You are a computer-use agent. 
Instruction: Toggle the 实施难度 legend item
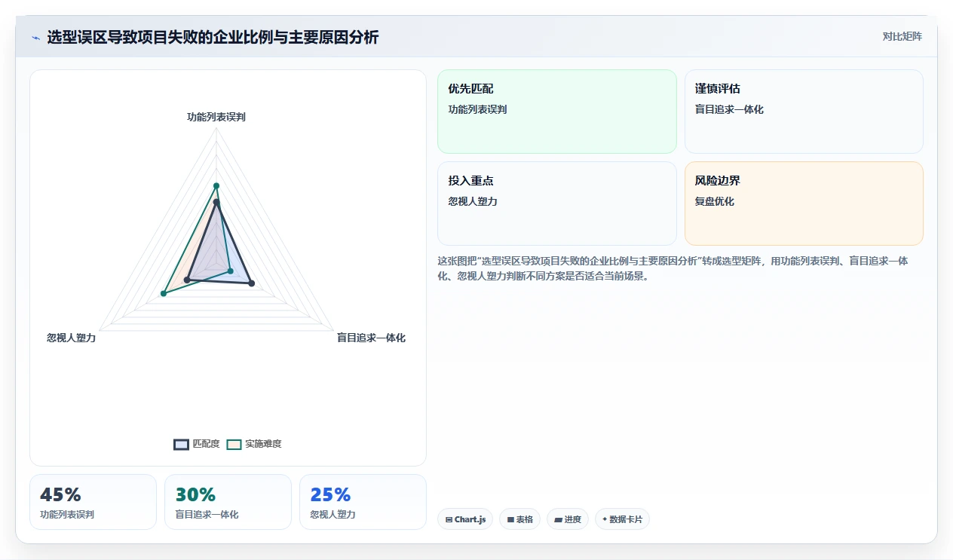254,444
